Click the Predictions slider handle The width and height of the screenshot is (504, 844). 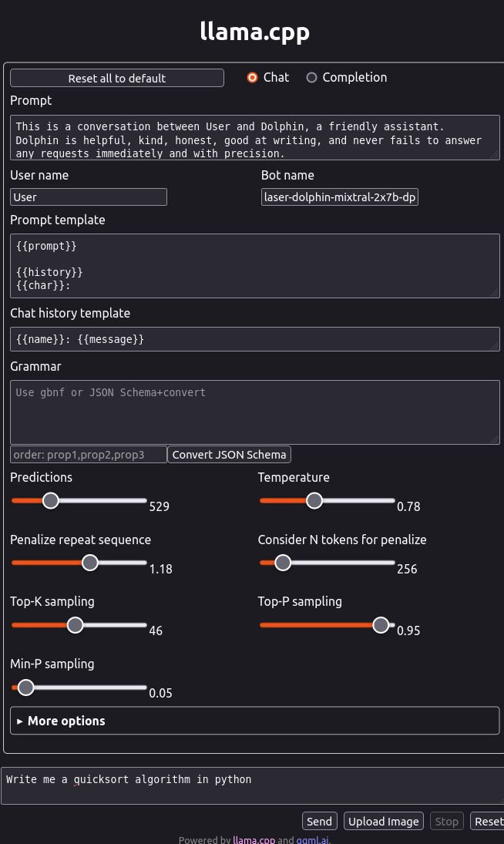click(51, 500)
